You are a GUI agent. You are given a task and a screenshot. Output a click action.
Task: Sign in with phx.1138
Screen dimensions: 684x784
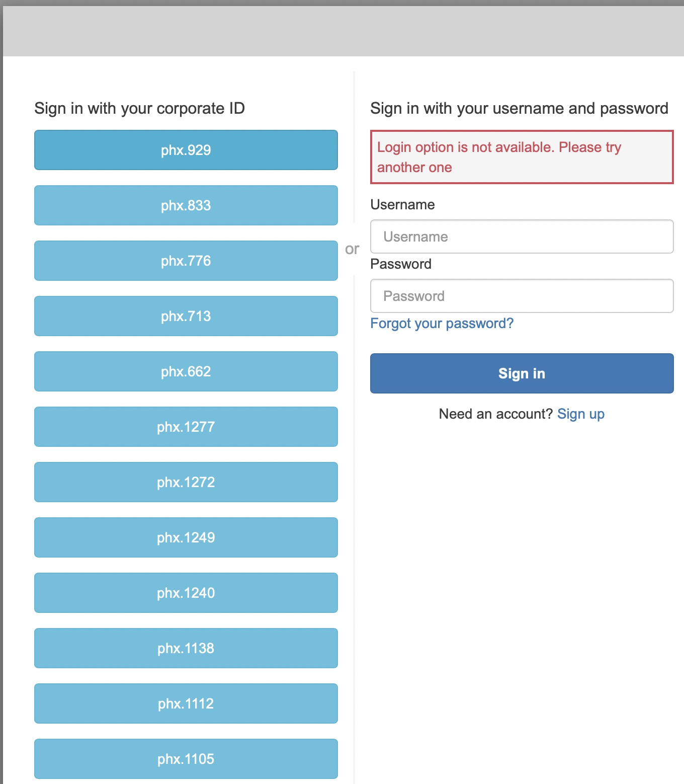(x=186, y=648)
